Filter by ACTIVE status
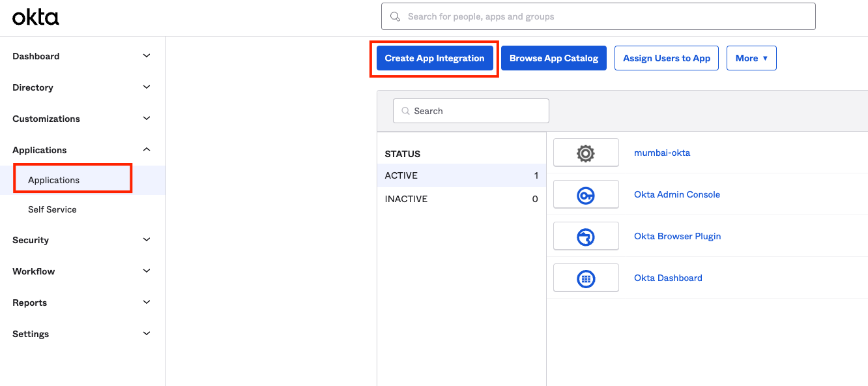The width and height of the screenshot is (868, 386). pos(461,175)
